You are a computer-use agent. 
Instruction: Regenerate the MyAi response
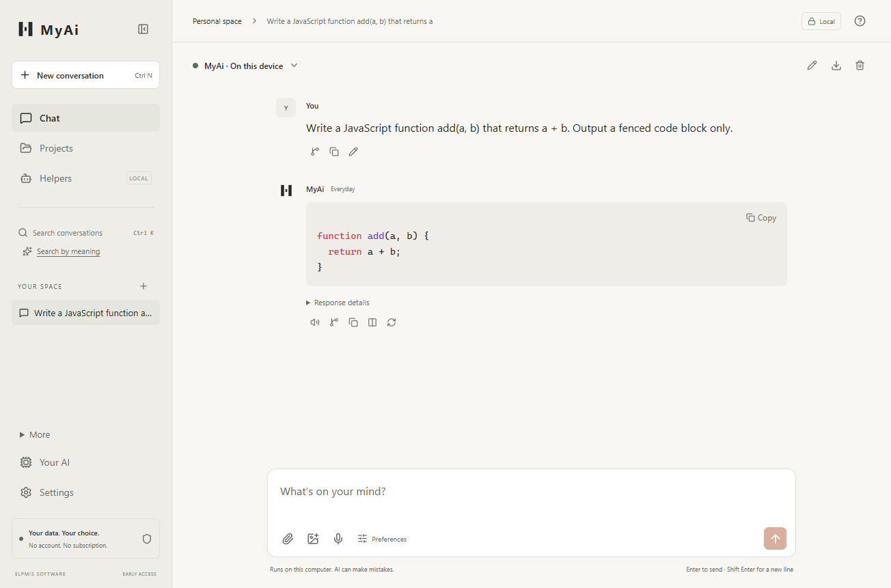[x=392, y=322]
